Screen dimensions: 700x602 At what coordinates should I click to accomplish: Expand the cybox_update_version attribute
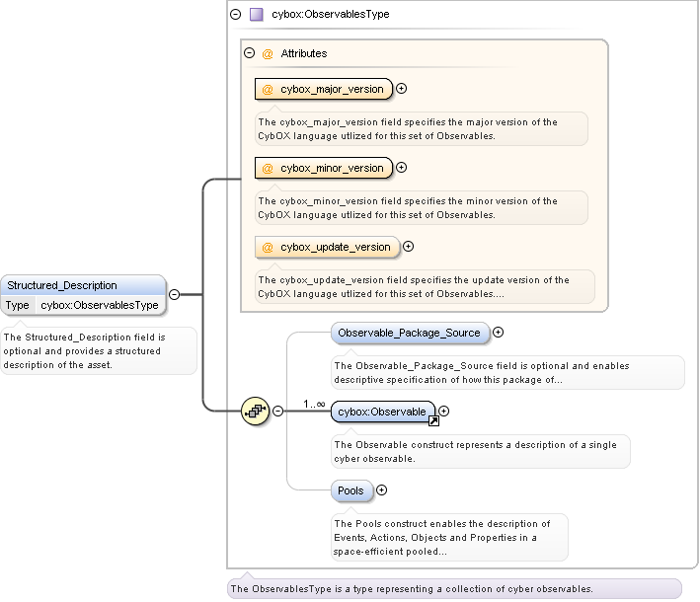coord(408,247)
